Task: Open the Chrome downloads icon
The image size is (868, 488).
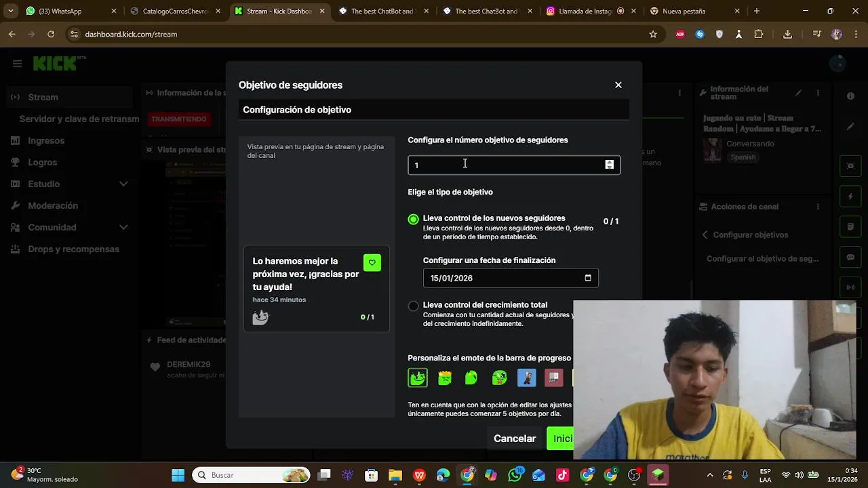Action: 787,34
